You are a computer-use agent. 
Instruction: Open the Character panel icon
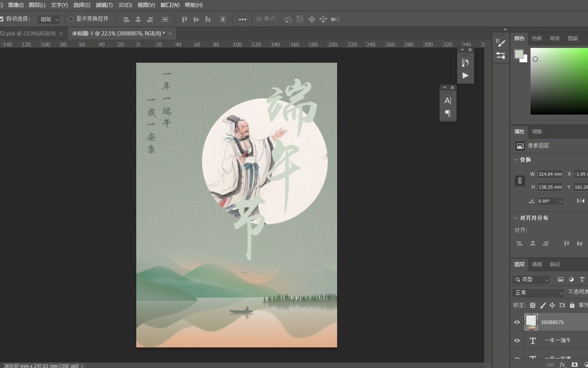(x=448, y=101)
